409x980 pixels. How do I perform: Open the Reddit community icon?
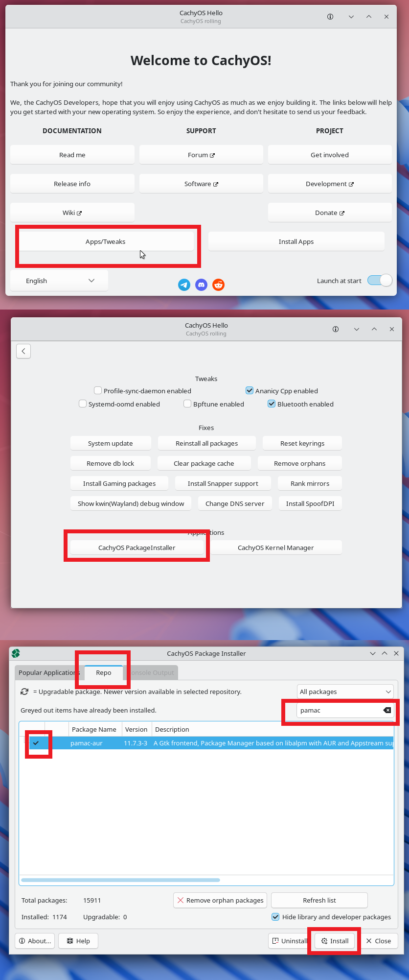pos(218,285)
